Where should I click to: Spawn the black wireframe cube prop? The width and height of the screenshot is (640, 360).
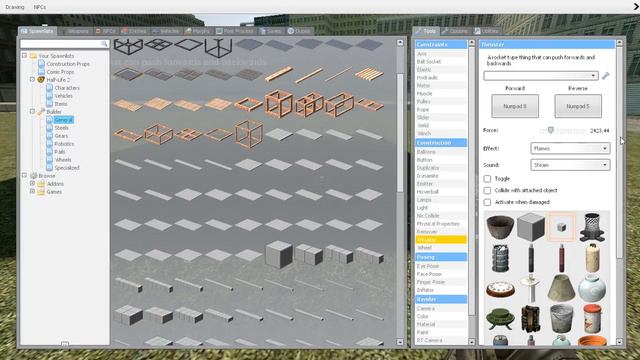(128, 46)
